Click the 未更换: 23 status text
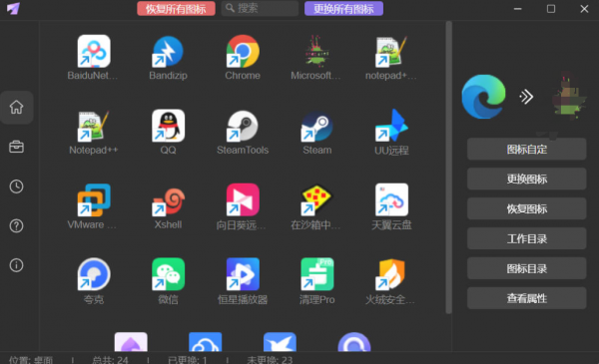 (270, 360)
